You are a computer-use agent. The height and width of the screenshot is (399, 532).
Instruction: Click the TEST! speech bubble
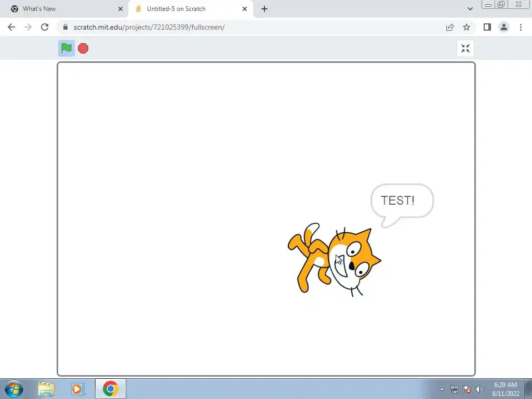[402, 205]
